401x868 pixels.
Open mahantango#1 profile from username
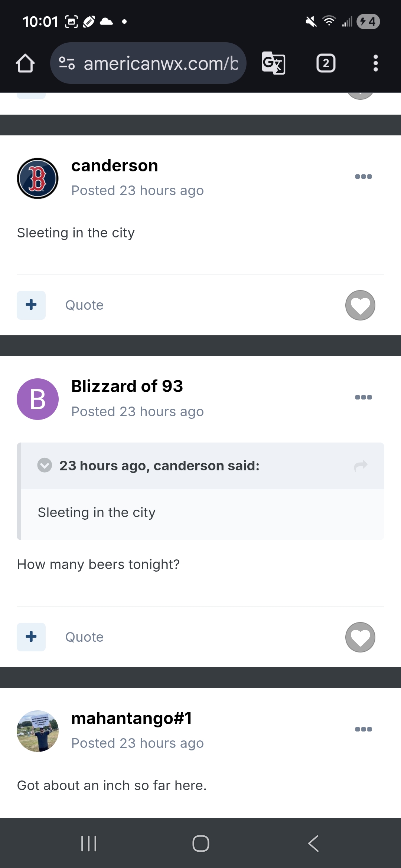[x=131, y=718]
